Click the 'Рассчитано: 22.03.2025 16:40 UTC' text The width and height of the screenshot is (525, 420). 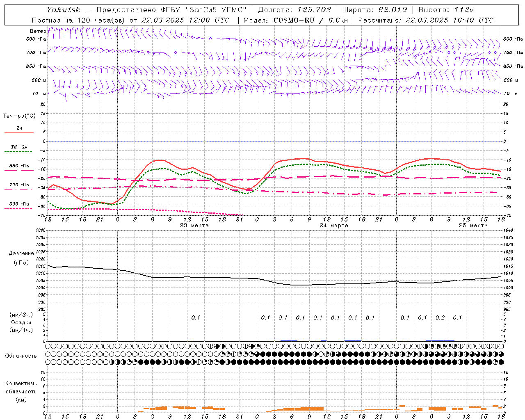coord(426,20)
